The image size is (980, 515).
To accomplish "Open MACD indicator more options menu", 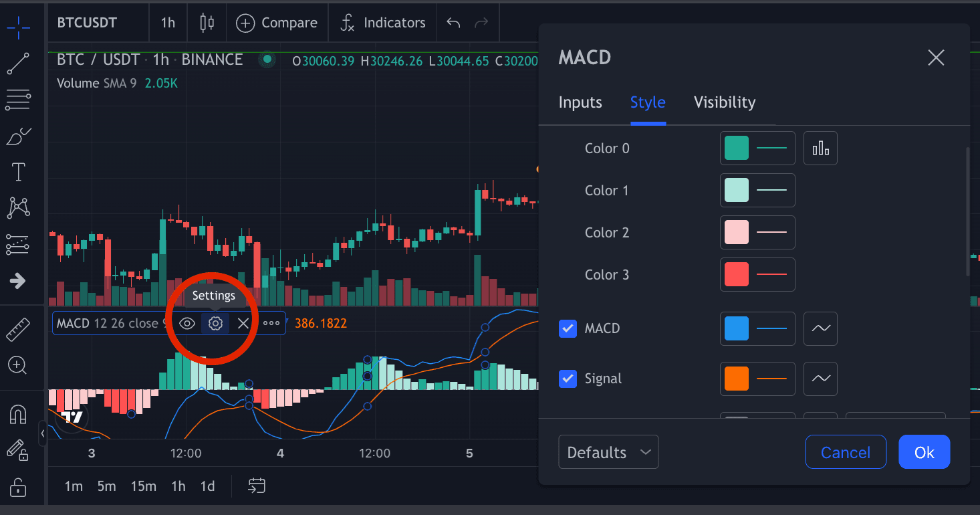I will pos(271,324).
